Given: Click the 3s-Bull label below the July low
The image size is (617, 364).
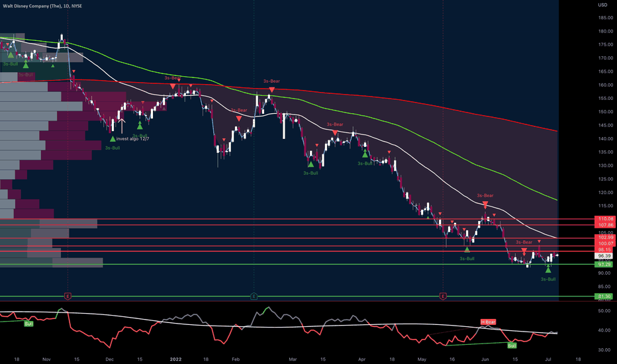Looking at the screenshot, I should (x=548, y=279).
